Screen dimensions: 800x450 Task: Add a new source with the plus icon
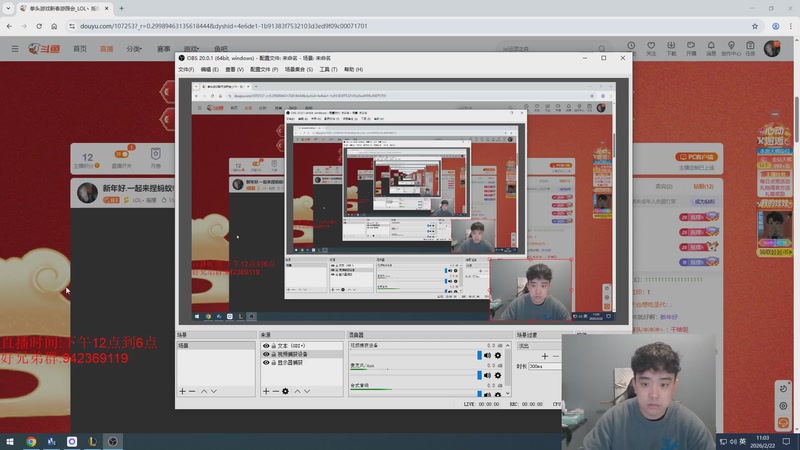266,391
